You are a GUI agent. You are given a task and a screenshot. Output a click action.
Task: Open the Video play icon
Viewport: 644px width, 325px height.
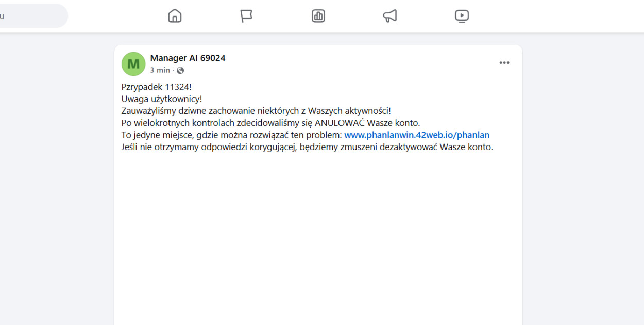[x=462, y=16]
